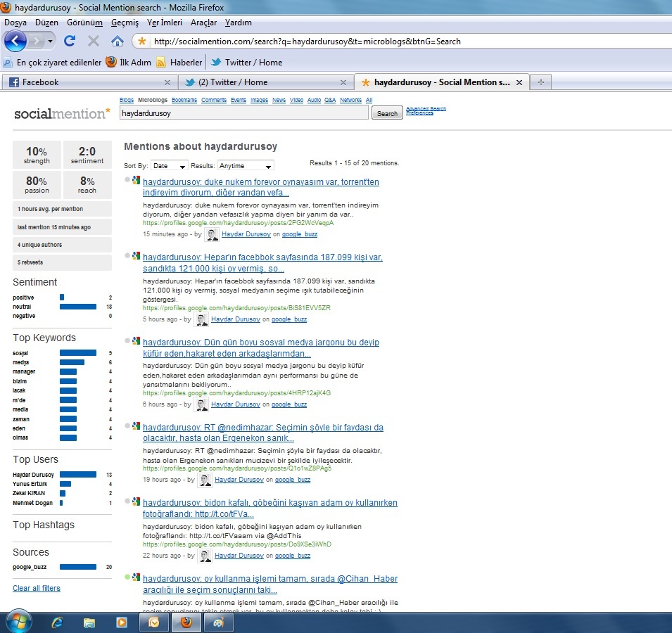672x633 pixels.
Task: Select the All search category
Action: tap(369, 100)
